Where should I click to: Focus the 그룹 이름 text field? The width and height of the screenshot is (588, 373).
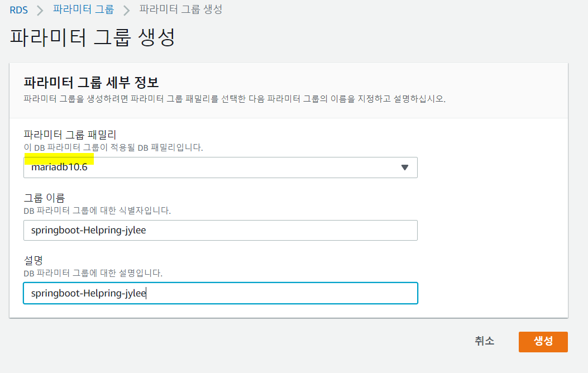[221, 230]
